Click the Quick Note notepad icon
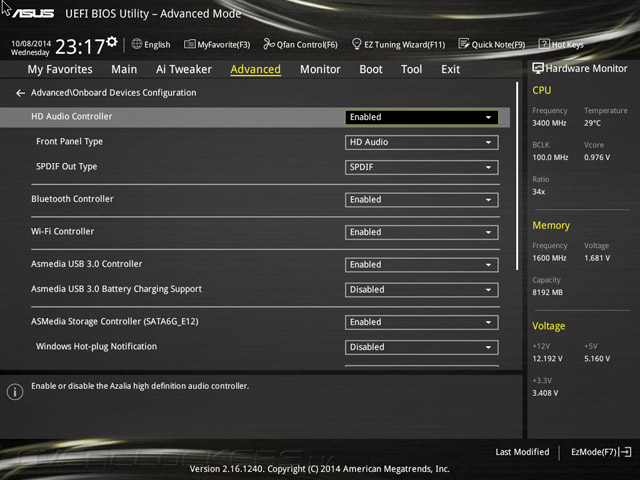 pos(463,44)
